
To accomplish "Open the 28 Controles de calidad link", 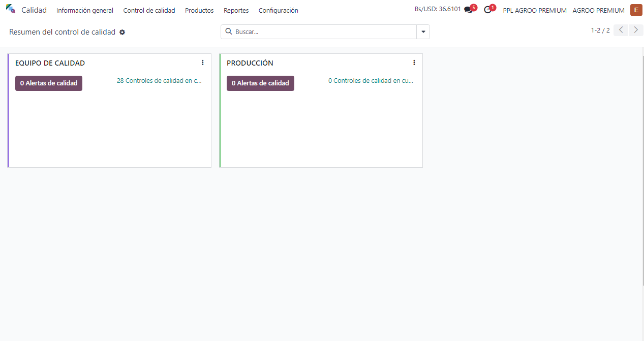I will [159, 81].
